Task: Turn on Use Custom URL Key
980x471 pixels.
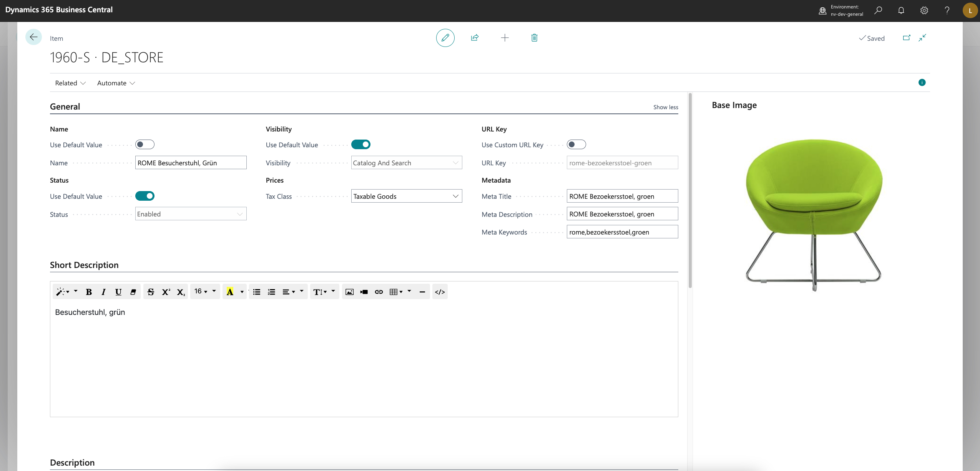Action: pyautogui.click(x=576, y=145)
